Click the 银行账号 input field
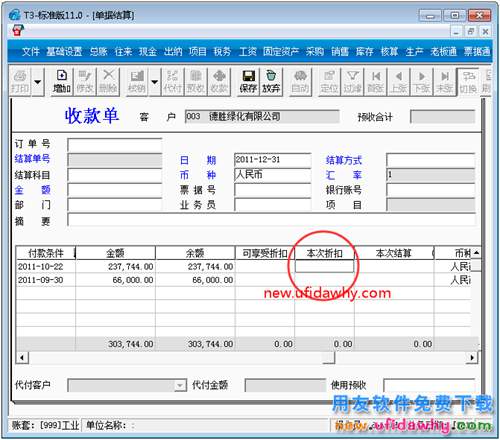The width and height of the screenshot is (500, 440). click(431, 190)
